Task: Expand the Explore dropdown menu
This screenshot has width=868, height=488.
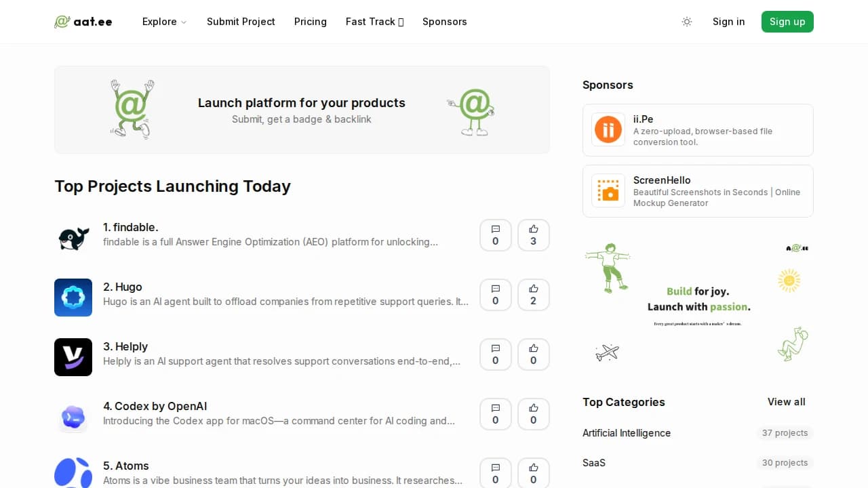Action: click(x=164, y=22)
